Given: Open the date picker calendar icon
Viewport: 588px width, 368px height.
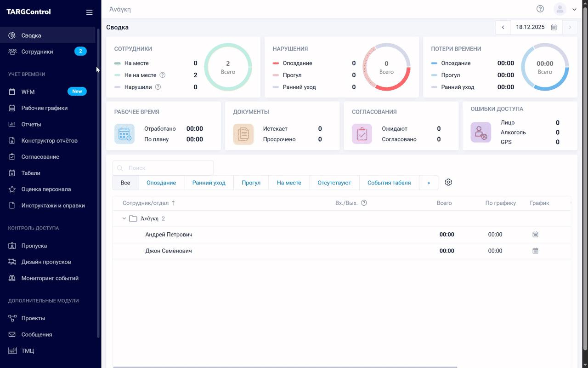Looking at the screenshot, I should click(554, 27).
